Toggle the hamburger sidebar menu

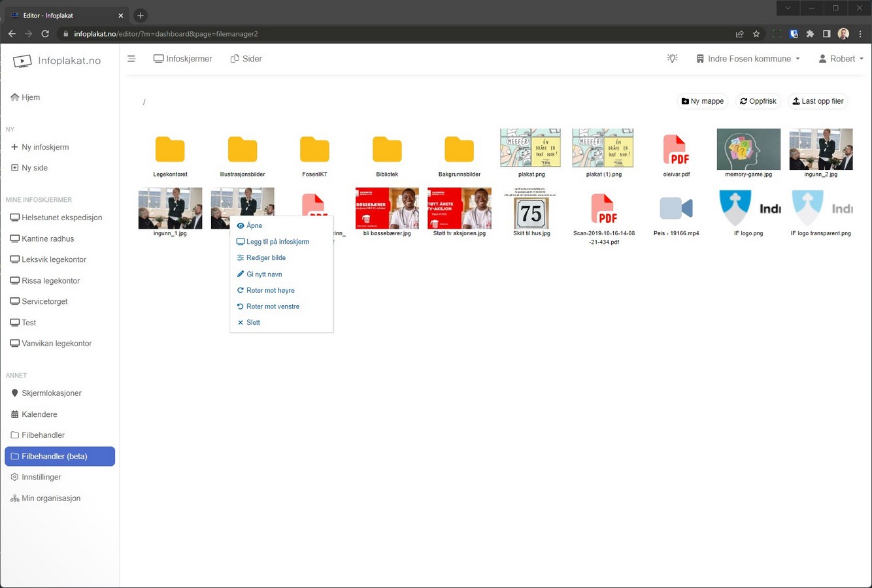(x=131, y=59)
